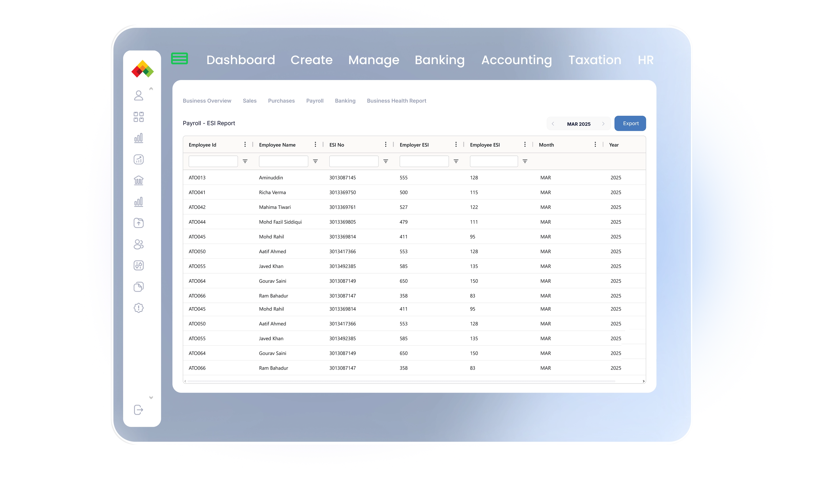Go to previous month arrow
The height and width of the screenshot is (504, 832).
pos(553,124)
